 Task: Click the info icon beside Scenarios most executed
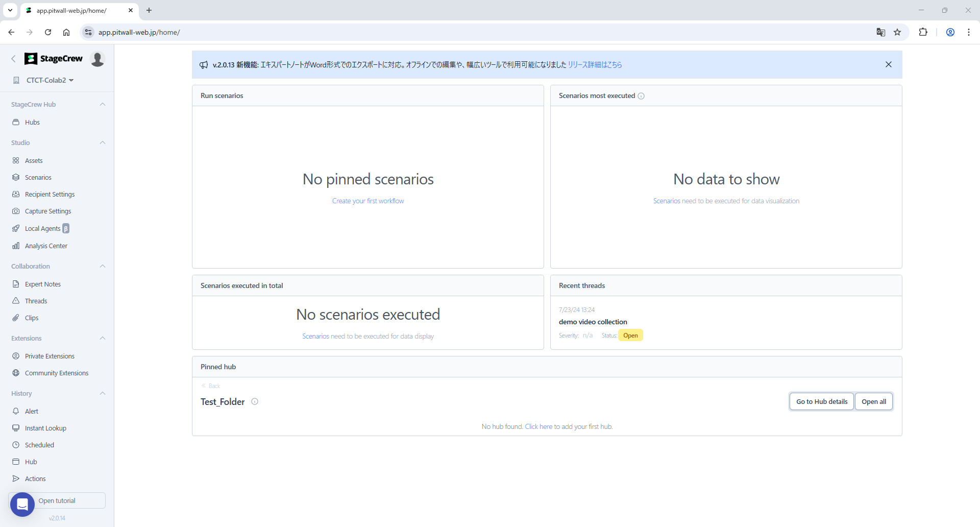coord(641,96)
